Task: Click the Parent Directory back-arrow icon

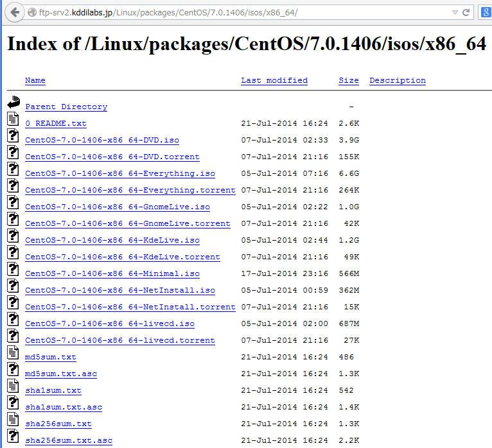Action: 13,102
